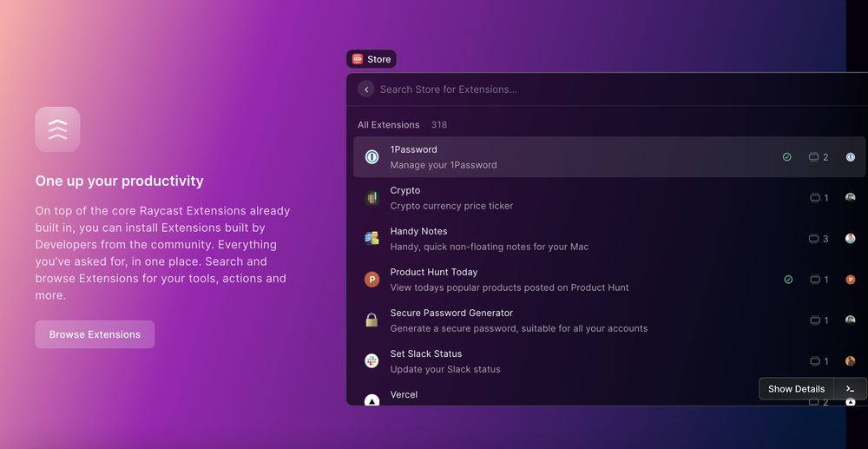Click the command count icon on Crypto row
Image resolution: width=868 pixels, height=449 pixels.
point(815,198)
